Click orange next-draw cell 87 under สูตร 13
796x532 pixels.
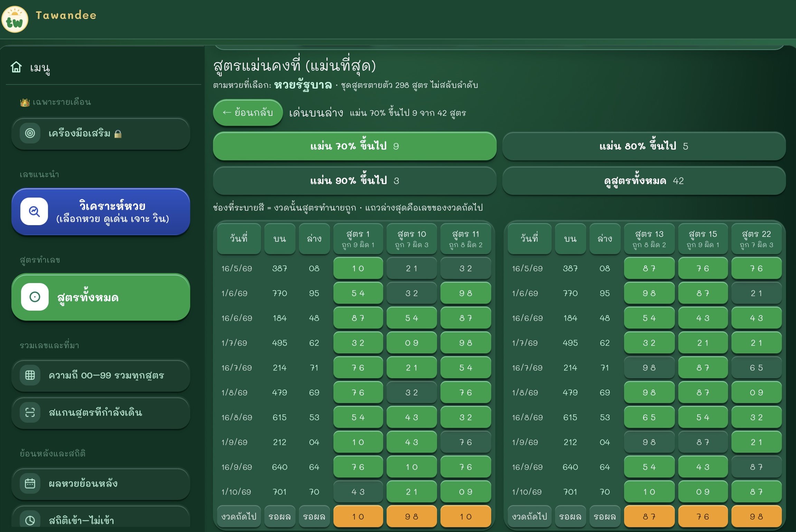tap(649, 516)
